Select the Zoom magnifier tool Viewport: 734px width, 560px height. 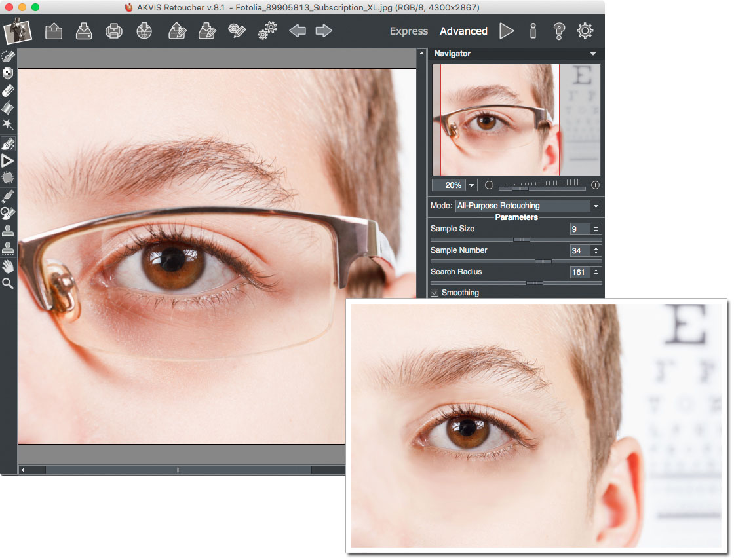tap(7, 283)
